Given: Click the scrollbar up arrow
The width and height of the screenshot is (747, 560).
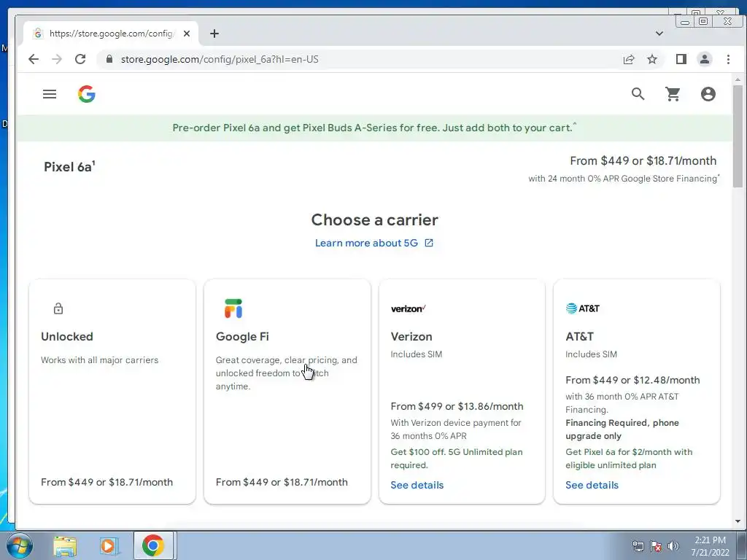Looking at the screenshot, I should pyautogui.click(x=738, y=79).
